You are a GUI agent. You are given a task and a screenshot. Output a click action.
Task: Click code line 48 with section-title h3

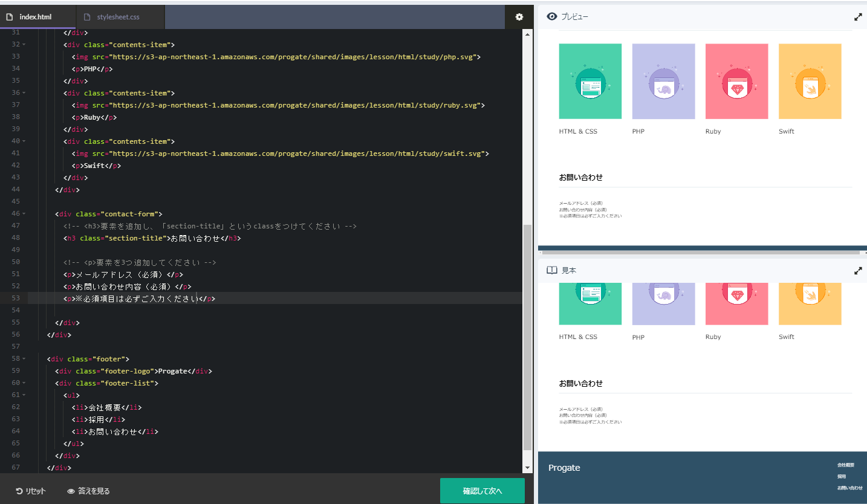click(x=152, y=238)
